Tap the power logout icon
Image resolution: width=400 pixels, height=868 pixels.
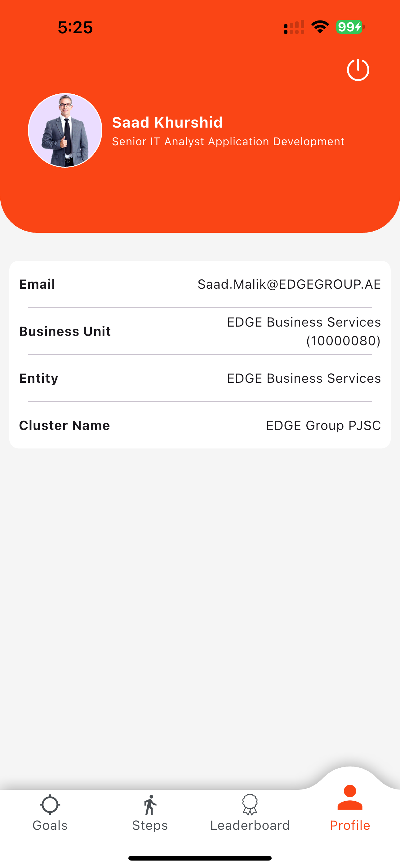coord(358,70)
